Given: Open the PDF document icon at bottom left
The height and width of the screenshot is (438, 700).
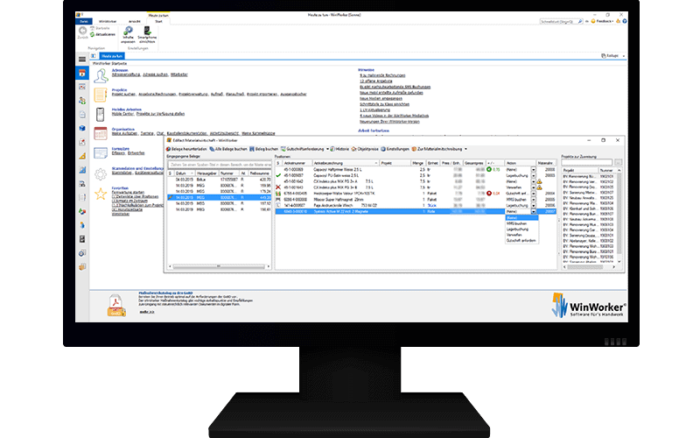Looking at the screenshot, I should point(116,305).
